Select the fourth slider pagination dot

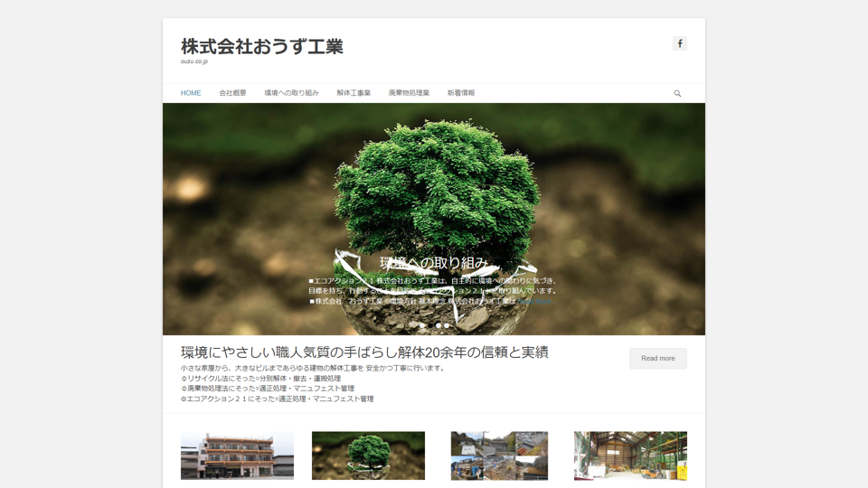coord(447,325)
